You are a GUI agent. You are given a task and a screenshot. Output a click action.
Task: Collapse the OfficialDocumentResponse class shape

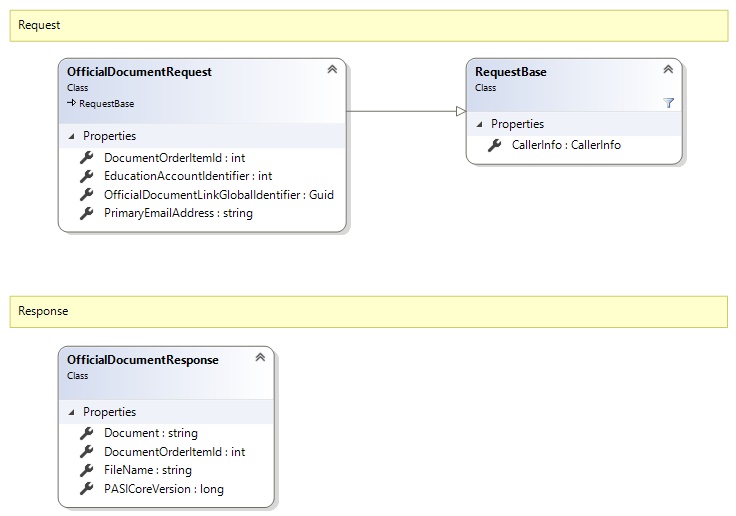260,357
